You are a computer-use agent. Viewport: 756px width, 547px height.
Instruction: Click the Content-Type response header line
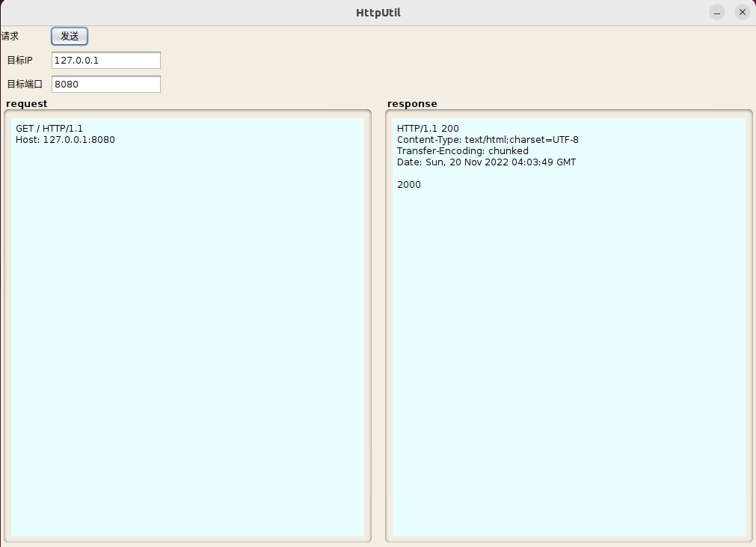[488, 140]
